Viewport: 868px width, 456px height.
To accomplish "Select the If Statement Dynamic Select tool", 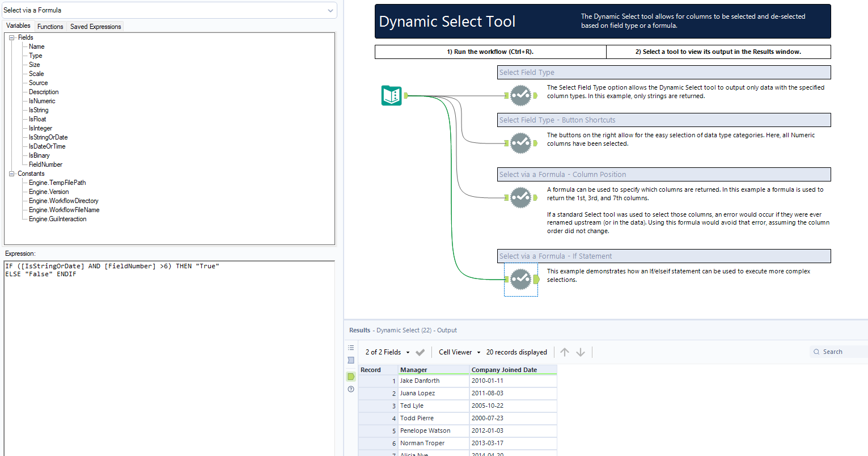I will click(x=520, y=279).
